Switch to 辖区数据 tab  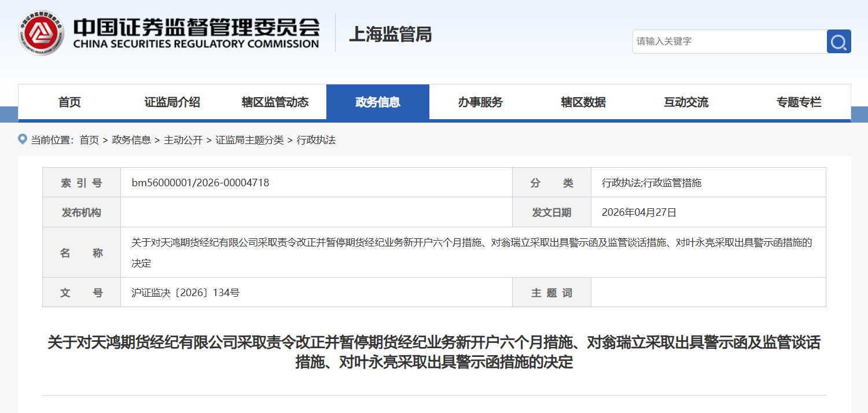click(583, 102)
